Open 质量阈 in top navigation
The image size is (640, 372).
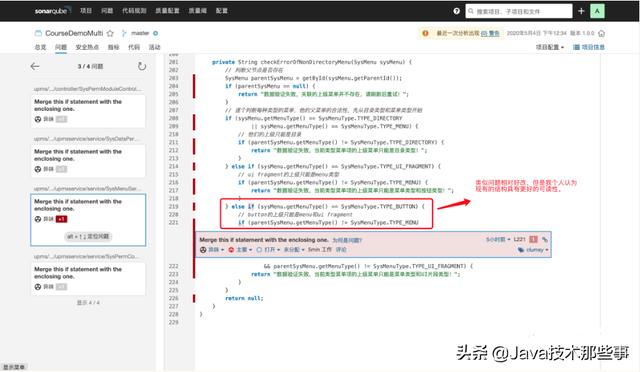click(198, 11)
